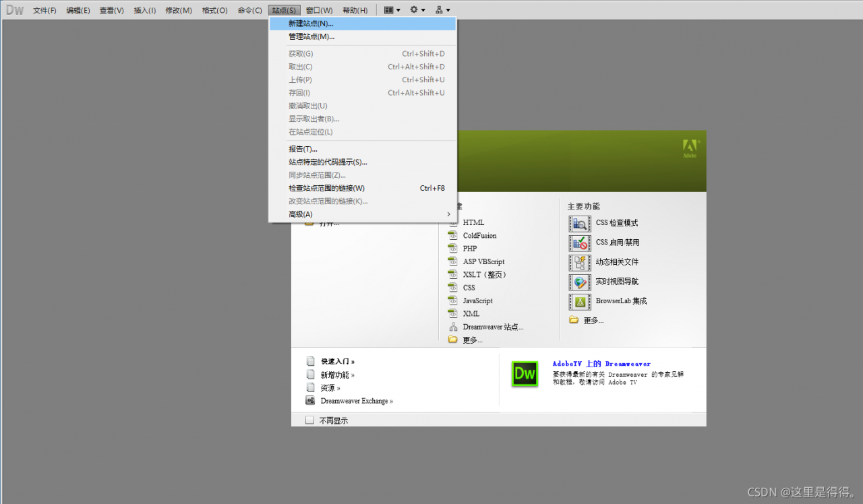Create a new HTML file via its icon

tap(453, 222)
